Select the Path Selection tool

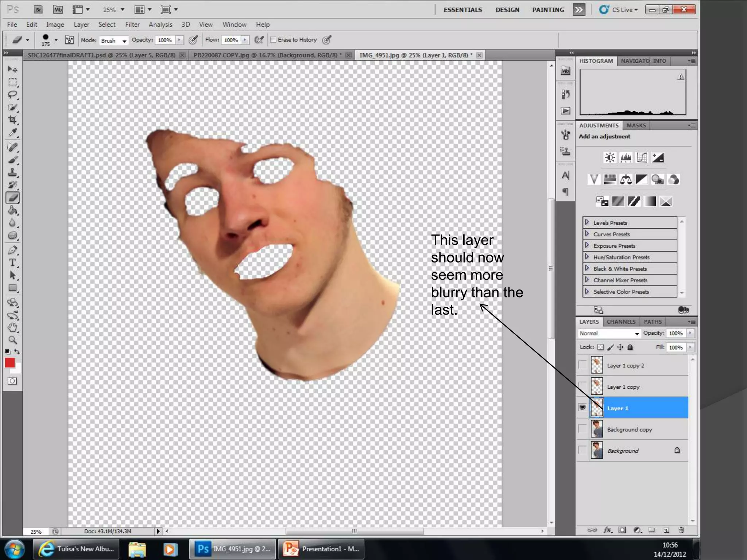(12, 275)
